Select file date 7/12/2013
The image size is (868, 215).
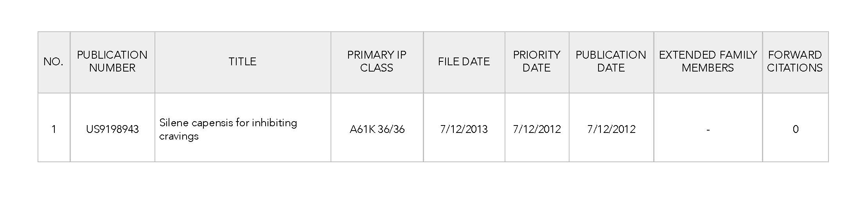[x=464, y=129]
